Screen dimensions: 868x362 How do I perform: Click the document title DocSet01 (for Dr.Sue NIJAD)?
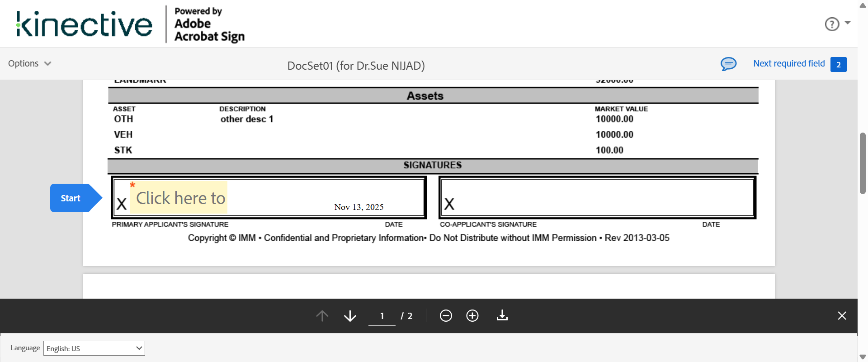tap(356, 66)
